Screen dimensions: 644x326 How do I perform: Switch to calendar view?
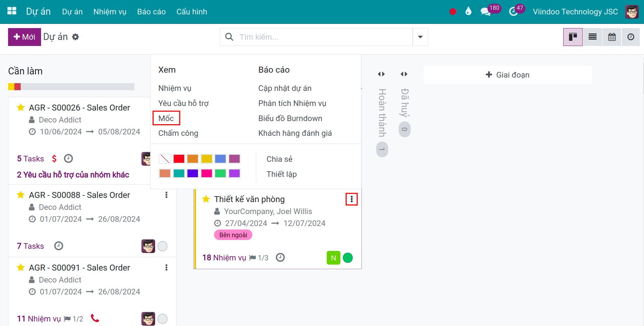pos(612,37)
